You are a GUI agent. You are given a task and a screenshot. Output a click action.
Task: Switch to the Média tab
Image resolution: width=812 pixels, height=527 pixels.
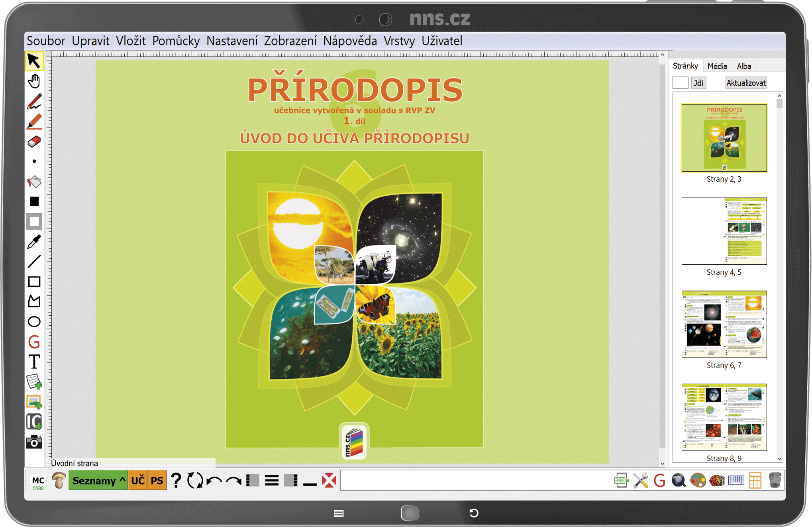717,66
